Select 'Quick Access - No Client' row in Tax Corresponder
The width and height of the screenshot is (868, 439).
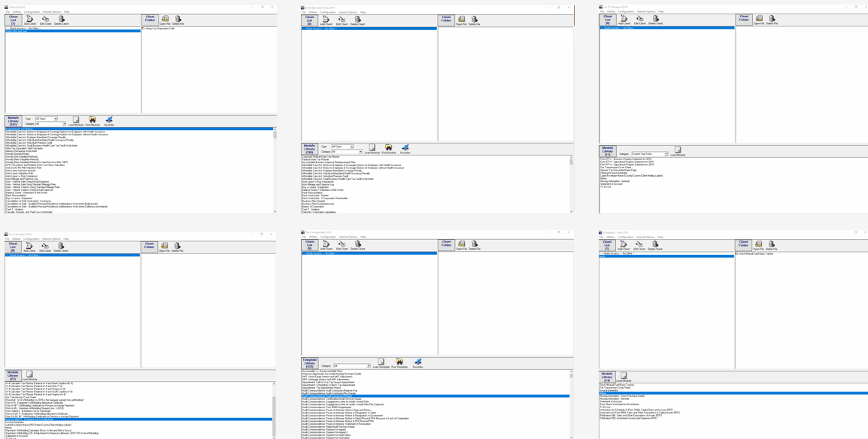pyautogui.click(x=369, y=254)
